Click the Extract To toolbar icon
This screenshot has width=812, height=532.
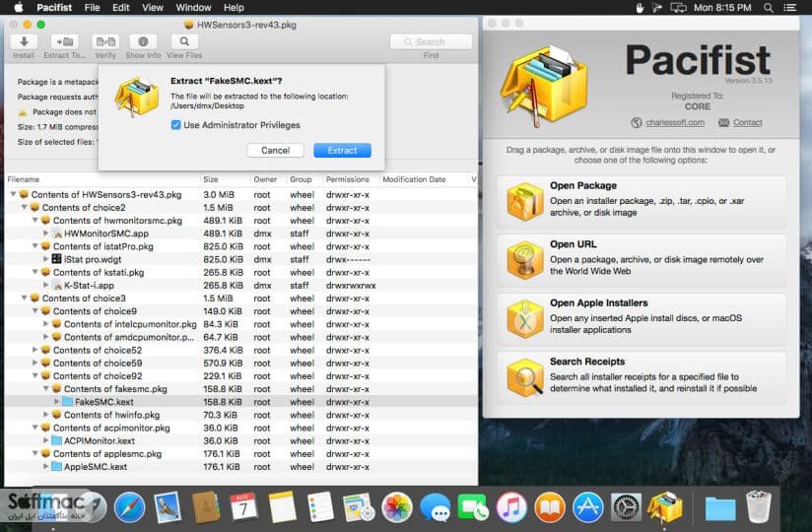(x=65, y=41)
